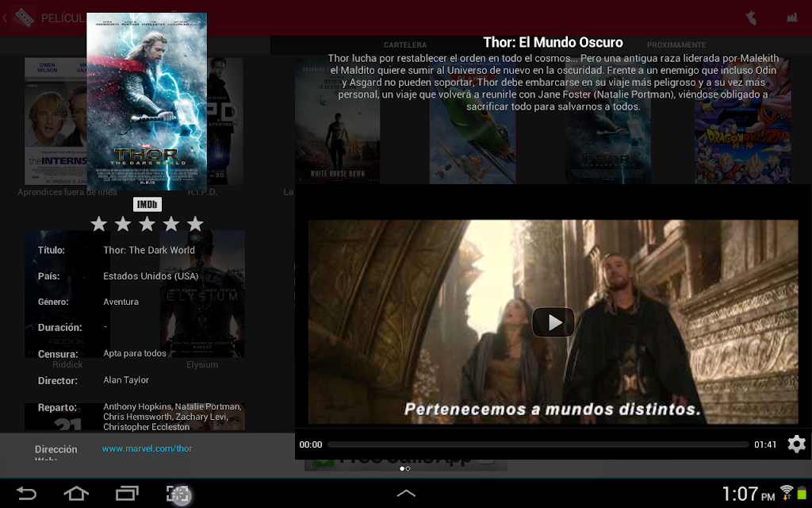Switch to the PROXIMAMENTE tab
The width and height of the screenshot is (812, 508).
(x=676, y=45)
